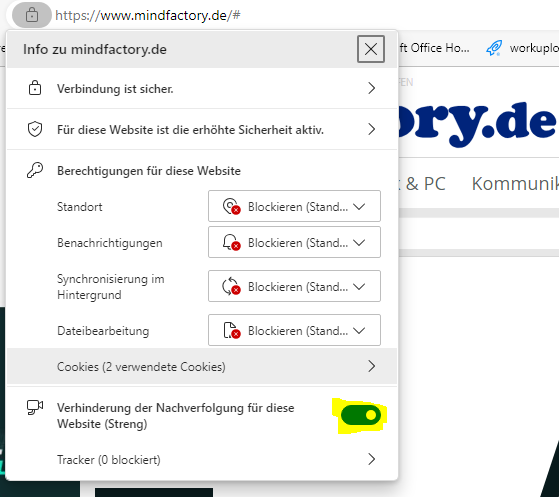Close the Info zu mindfactory.de popup

pos(371,49)
